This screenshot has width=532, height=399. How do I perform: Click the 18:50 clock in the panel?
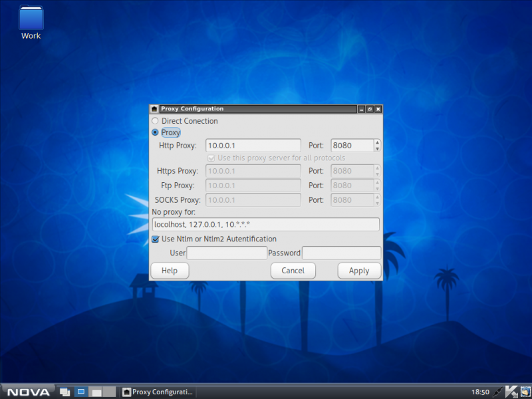tap(480, 392)
